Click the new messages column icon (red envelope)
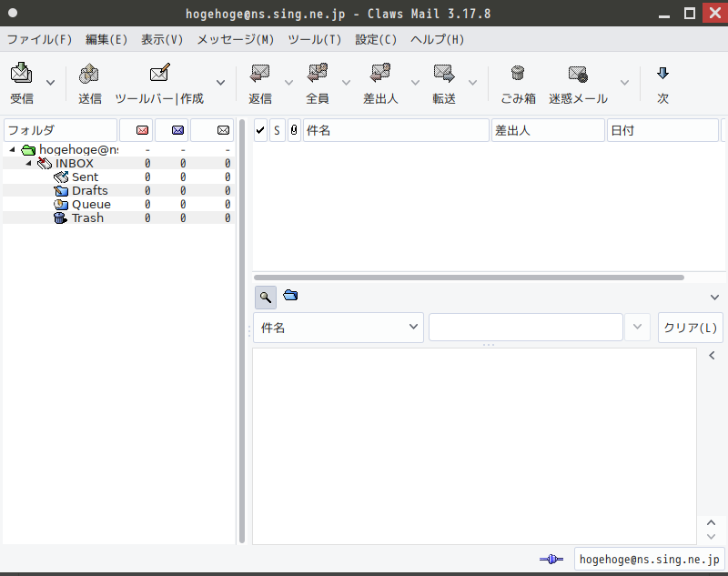 (x=142, y=130)
